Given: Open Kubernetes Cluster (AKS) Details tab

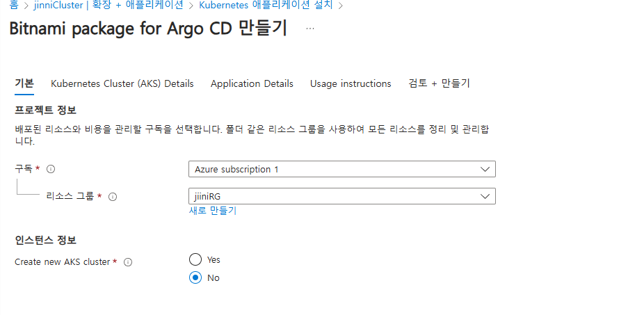Looking at the screenshot, I should (122, 83).
